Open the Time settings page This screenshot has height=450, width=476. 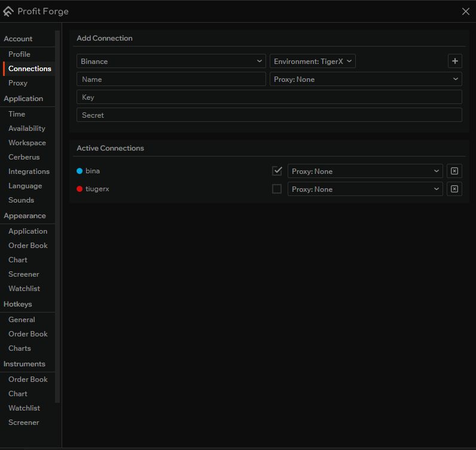(17, 114)
